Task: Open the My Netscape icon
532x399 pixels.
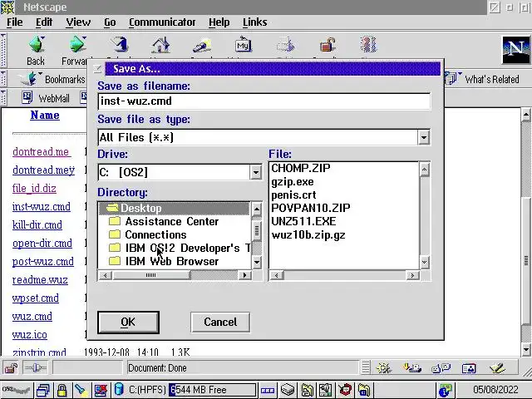Action: [x=243, y=44]
